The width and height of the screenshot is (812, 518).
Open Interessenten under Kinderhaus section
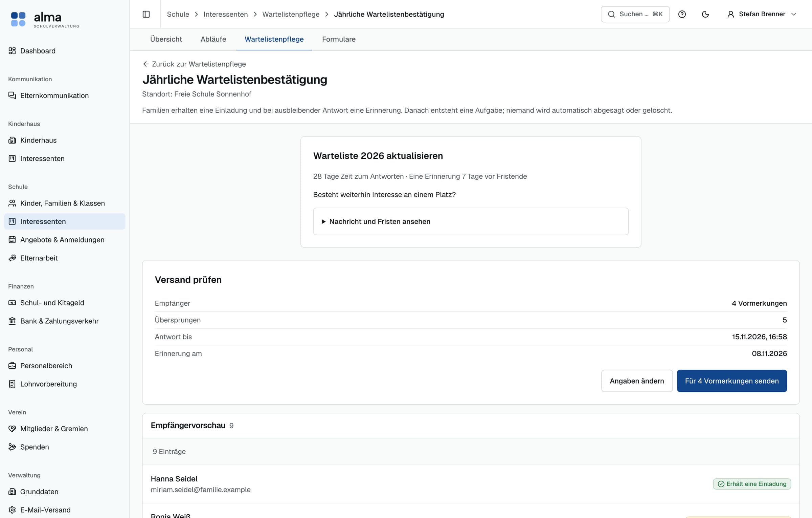point(65,158)
